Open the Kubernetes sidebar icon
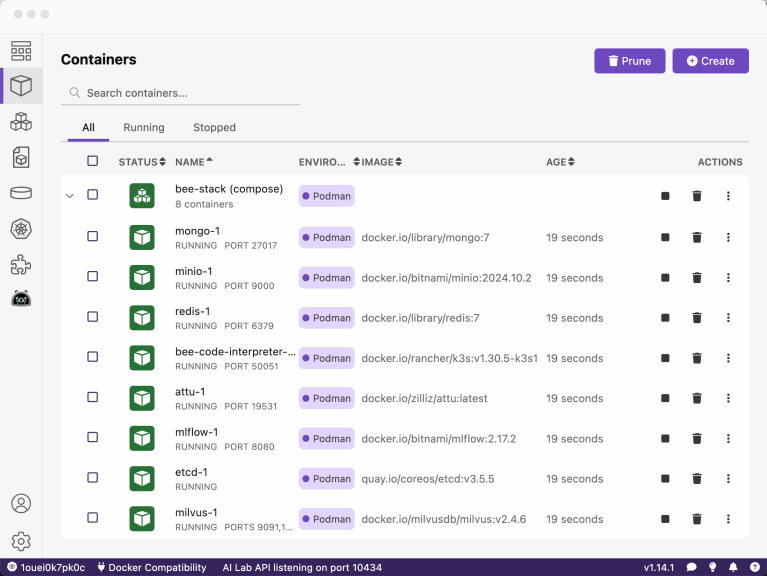 pos(21,229)
